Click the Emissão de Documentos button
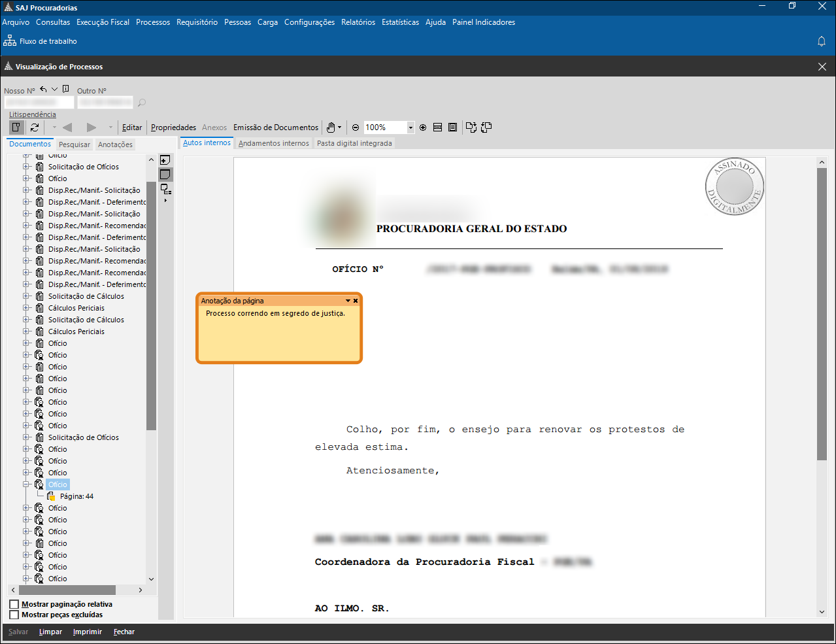This screenshot has height=644, width=836. (276, 127)
